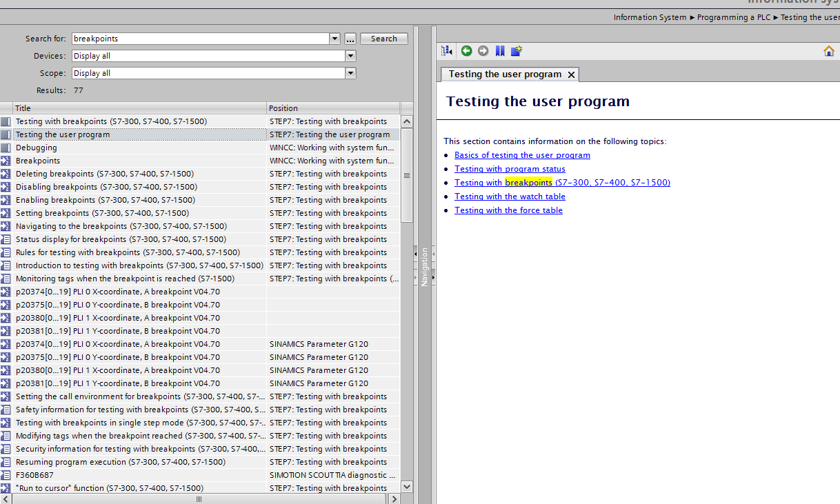Select Navigating to the breakpoints result
The width and height of the screenshot is (840, 504).
pyautogui.click(x=200, y=226)
